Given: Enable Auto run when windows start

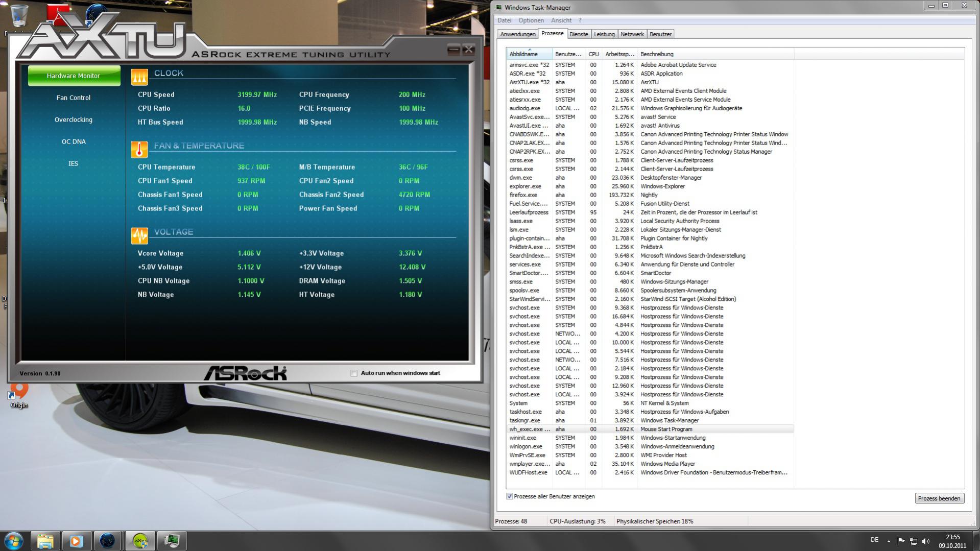Looking at the screenshot, I should [354, 373].
